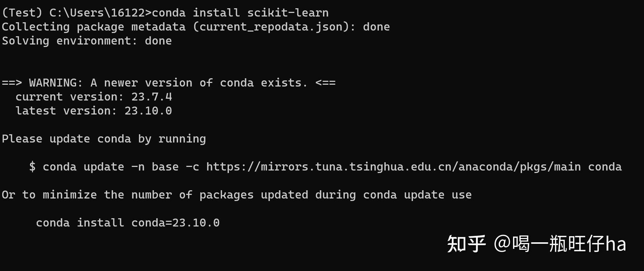644x271 pixels.
Task: Click the 'Solving environment: done' line
Action: click(86, 41)
